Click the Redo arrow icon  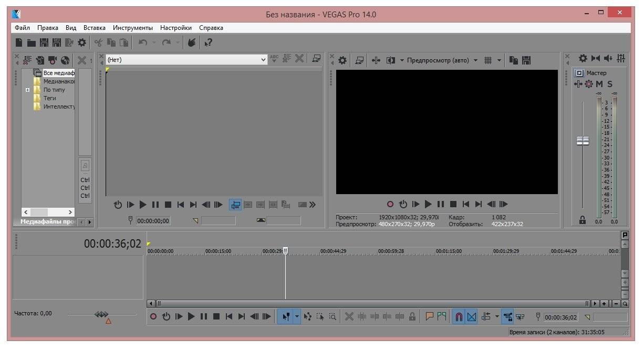pyautogui.click(x=167, y=42)
